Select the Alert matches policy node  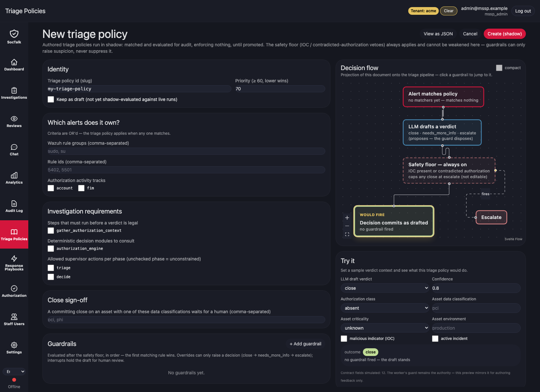pos(443,97)
